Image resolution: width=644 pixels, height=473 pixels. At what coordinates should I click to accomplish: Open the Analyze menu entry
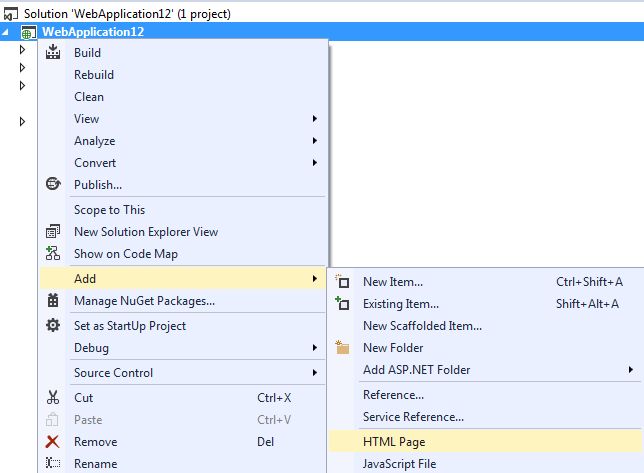click(x=184, y=141)
